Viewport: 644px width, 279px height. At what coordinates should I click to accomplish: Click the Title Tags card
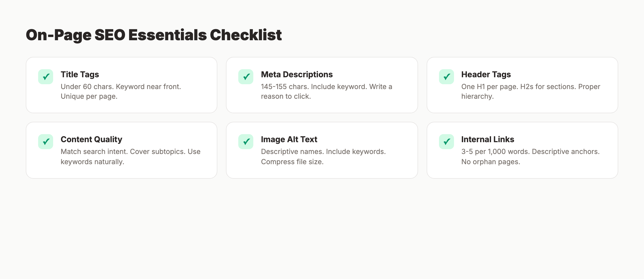(x=121, y=85)
